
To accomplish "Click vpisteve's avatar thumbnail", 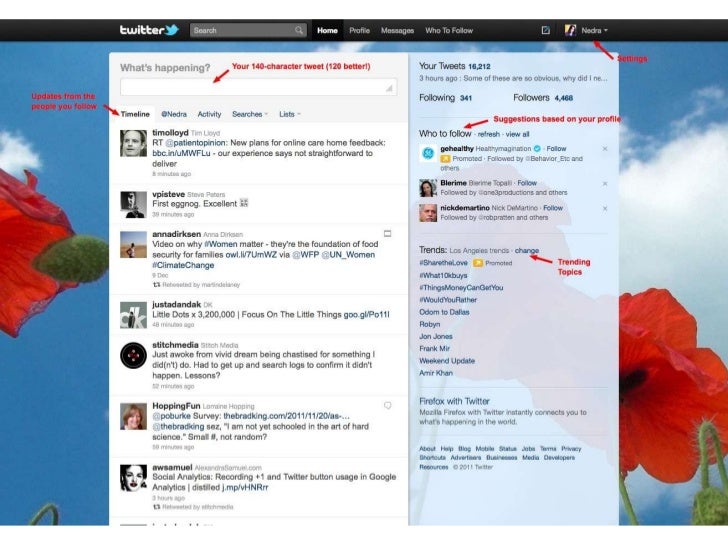I will [x=133, y=204].
